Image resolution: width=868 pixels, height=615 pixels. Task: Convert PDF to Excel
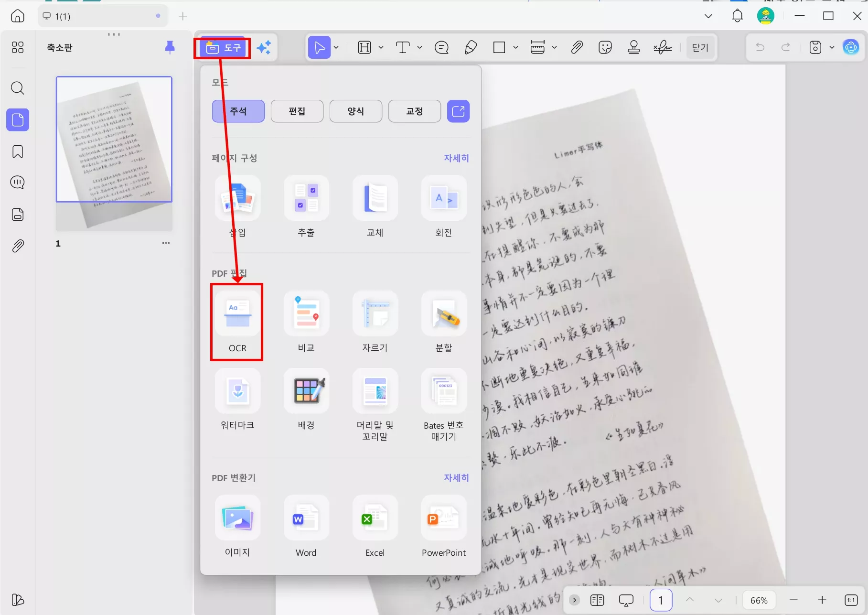coord(375,527)
